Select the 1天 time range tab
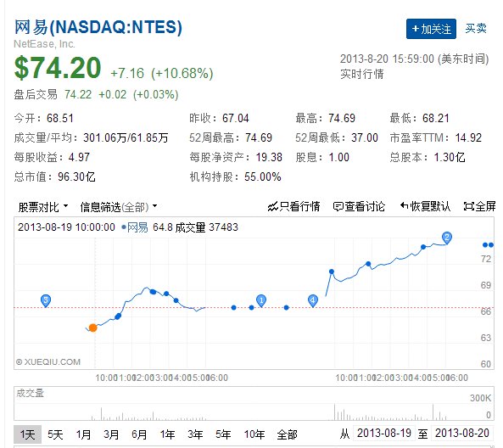This screenshot has height=448, width=503. point(28,434)
